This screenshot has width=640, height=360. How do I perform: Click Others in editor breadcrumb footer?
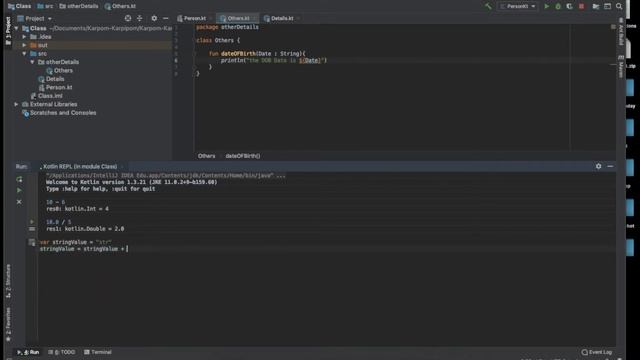pos(207,156)
